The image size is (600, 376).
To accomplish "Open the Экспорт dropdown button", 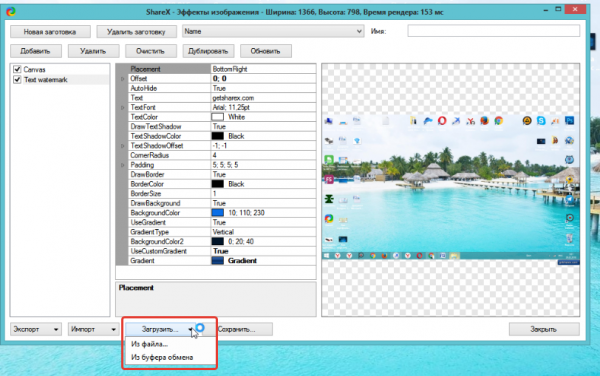I will click(x=36, y=329).
